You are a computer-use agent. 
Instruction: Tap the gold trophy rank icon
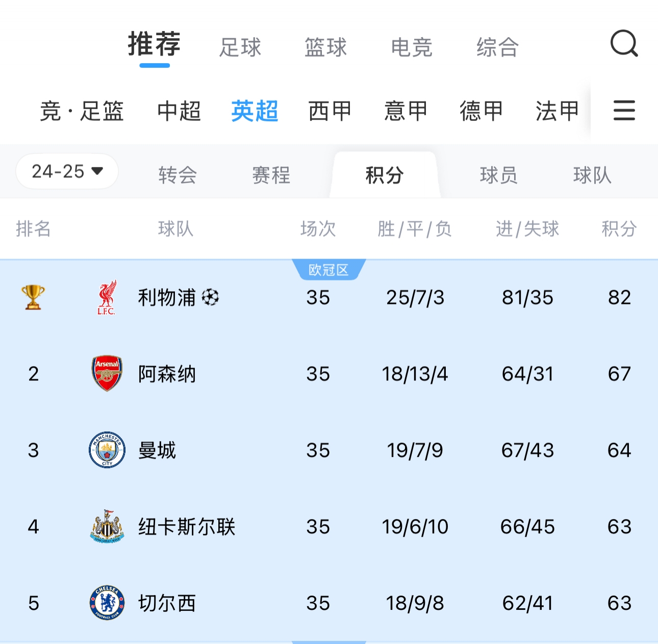pyautogui.click(x=33, y=297)
